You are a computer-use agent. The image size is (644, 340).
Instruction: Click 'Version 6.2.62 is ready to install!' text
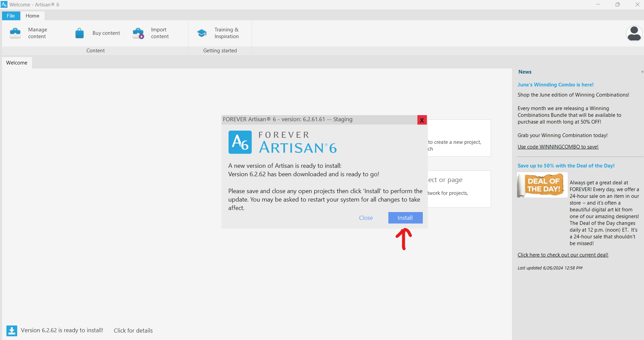click(x=62, y=330)
